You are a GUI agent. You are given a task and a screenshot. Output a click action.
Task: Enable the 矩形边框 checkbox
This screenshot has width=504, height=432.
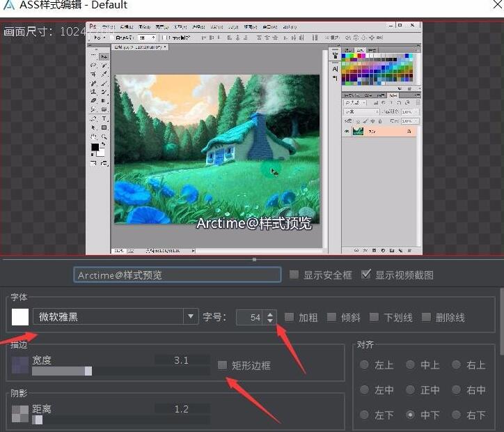(x=222, y=365)
